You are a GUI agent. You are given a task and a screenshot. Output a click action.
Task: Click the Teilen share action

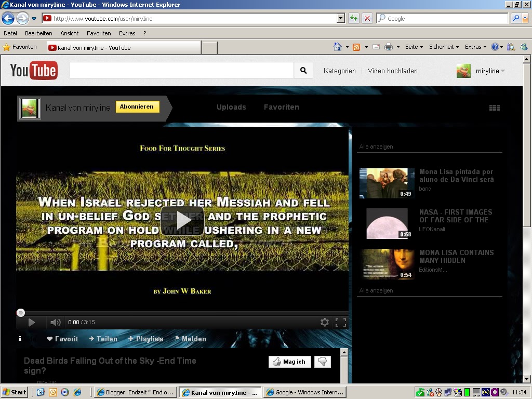tap(103, 339)
